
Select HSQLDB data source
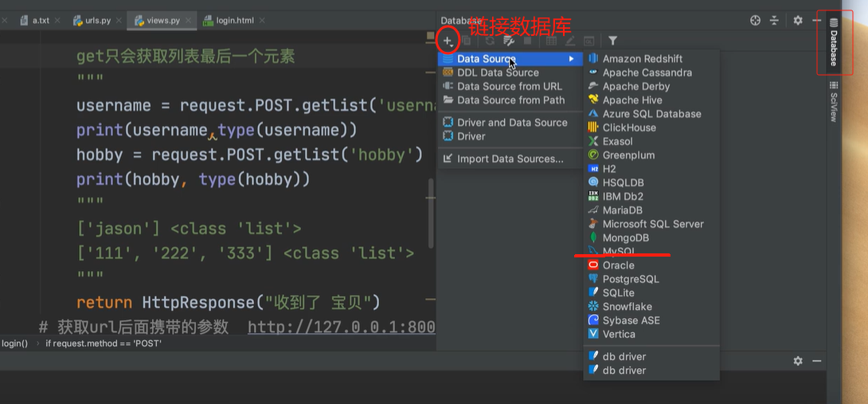[x=651, y=182]
